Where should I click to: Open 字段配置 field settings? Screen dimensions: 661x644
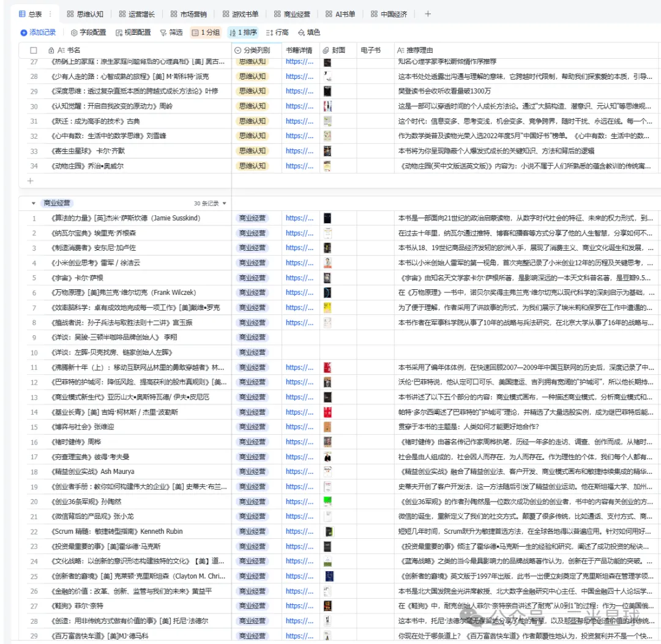tap(88, 32)
